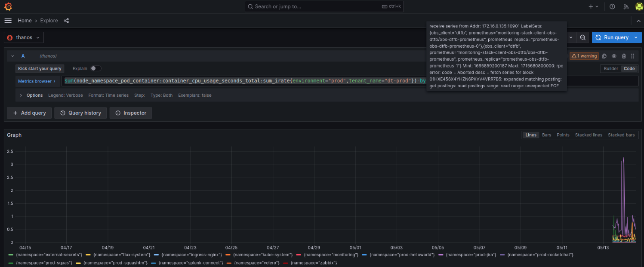Click Kick start your query

tap(40, 68)
